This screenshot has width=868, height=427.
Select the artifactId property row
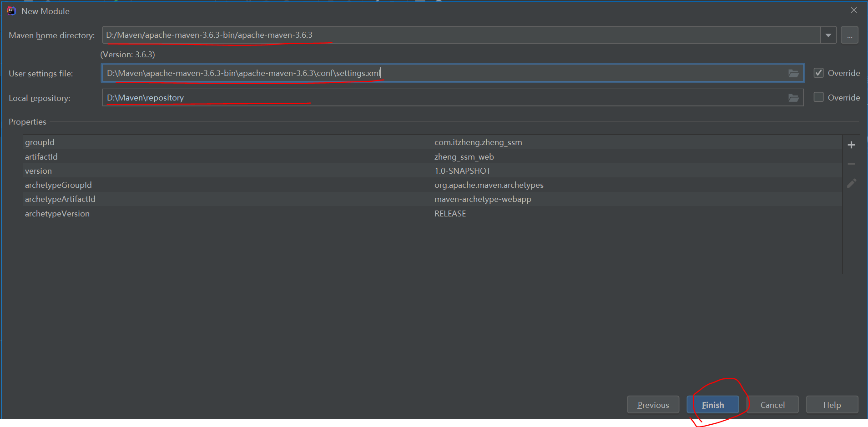pyautogui.click(x=432, y=156)
